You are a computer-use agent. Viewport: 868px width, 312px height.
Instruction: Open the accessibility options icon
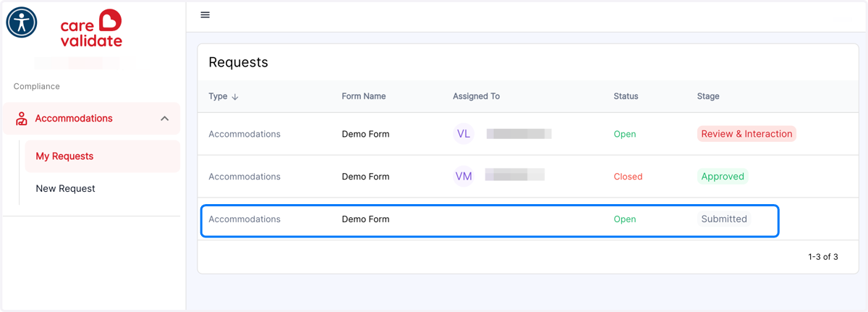tap(22, 22)
